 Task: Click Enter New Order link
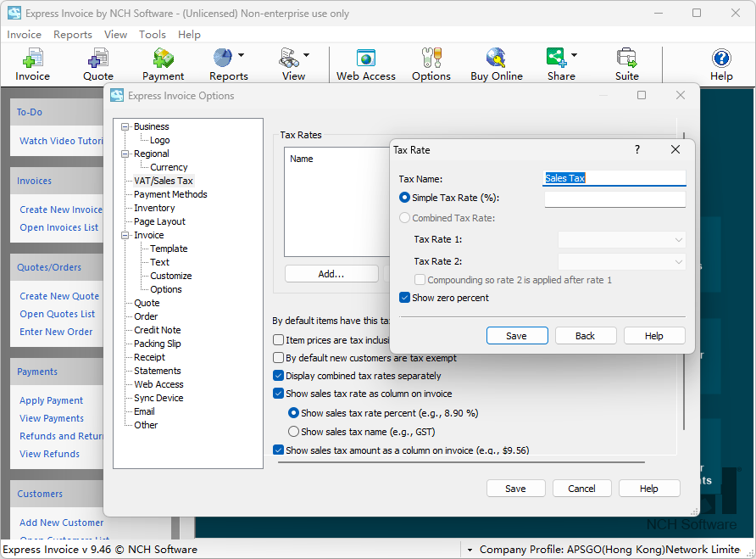pyautogui.click(x=56, y=332)
